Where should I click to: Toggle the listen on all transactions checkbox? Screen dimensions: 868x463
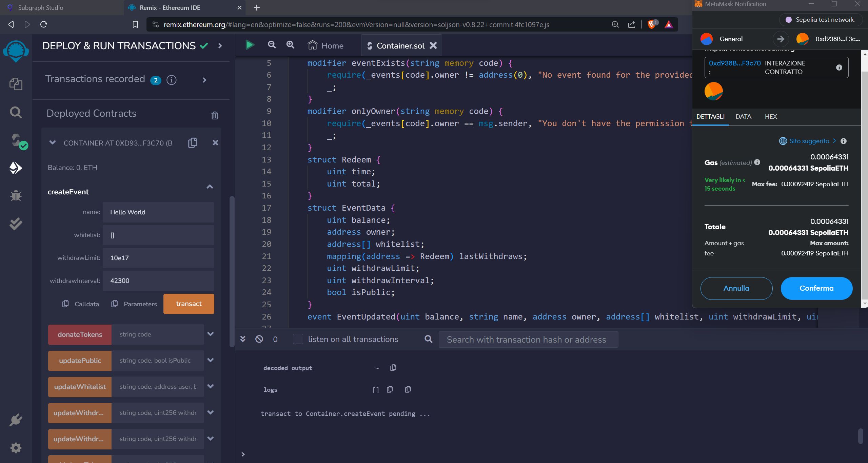coord(297,339)
